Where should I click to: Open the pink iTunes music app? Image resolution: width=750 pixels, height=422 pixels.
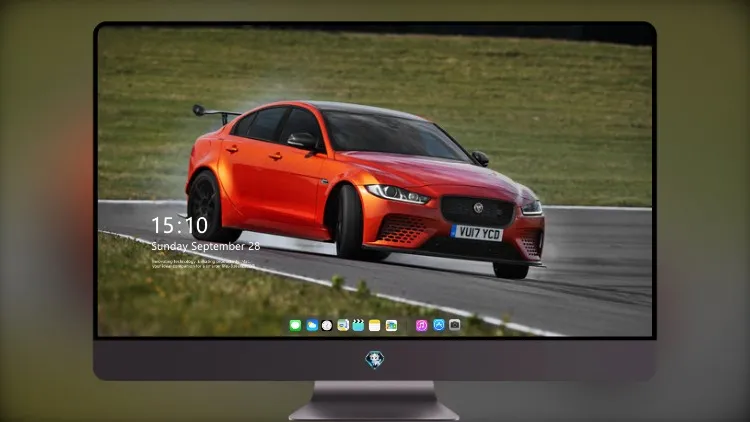421,325
